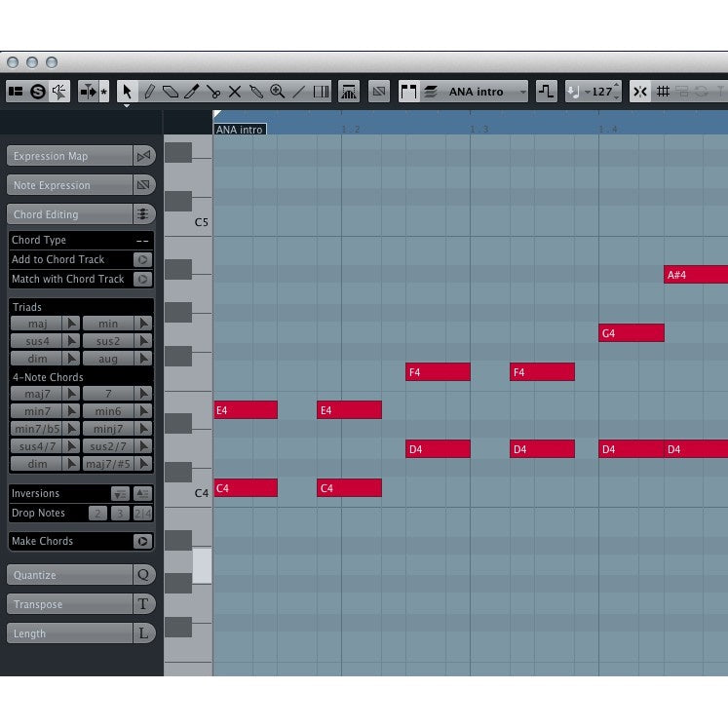Select the Zoom magnifier tool
The height and width of the screenshot is (728, 728).
[x=277, y=92]
